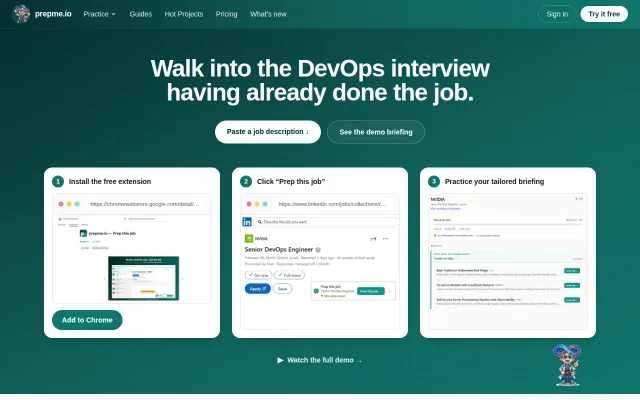Go to the Guides page
Viewport: 640px width, 400px height.
(x=141, y=14)
